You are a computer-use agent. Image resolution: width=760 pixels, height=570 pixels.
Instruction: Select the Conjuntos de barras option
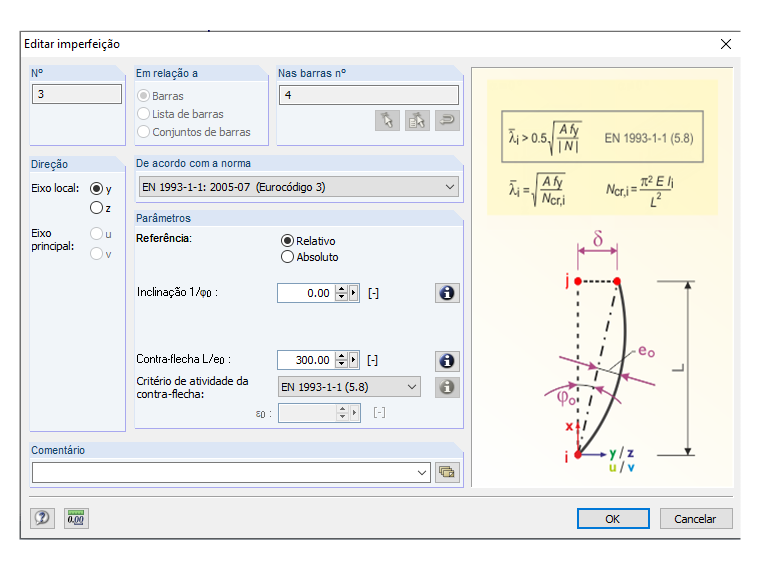point(143,132)
